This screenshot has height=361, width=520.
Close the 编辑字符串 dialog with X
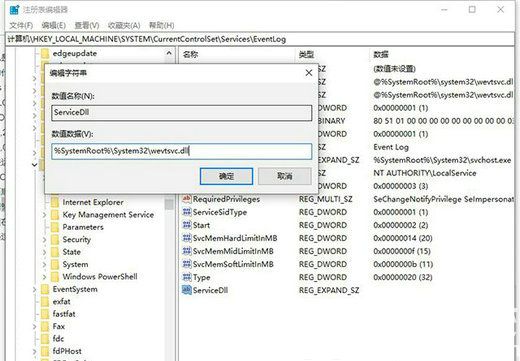309,73
